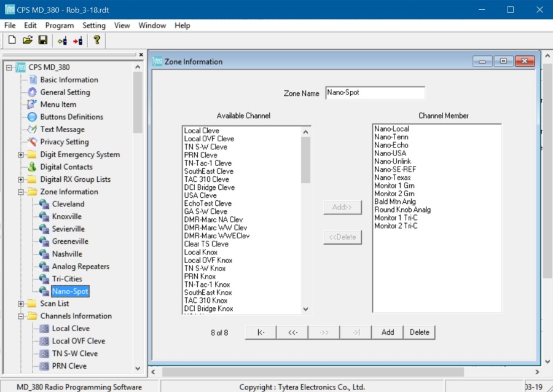Click the Help question mark icon
Image resolution: width=553 pixels, height=392 pixels.
point(97,40)
